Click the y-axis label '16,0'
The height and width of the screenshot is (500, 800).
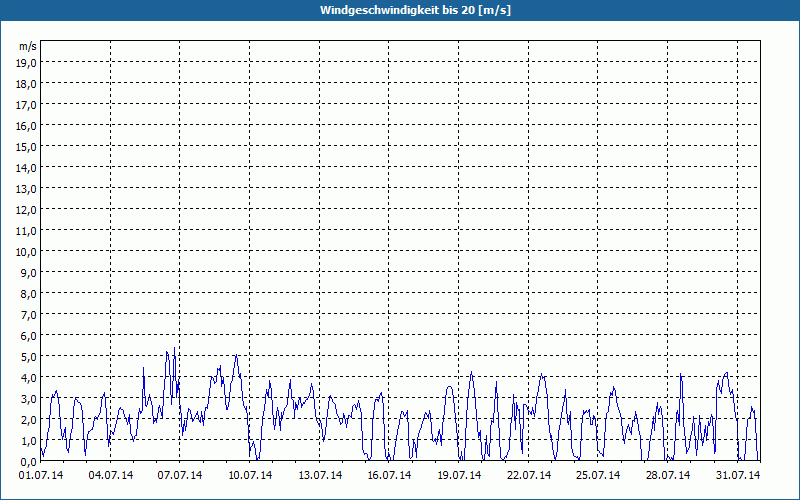28,126
